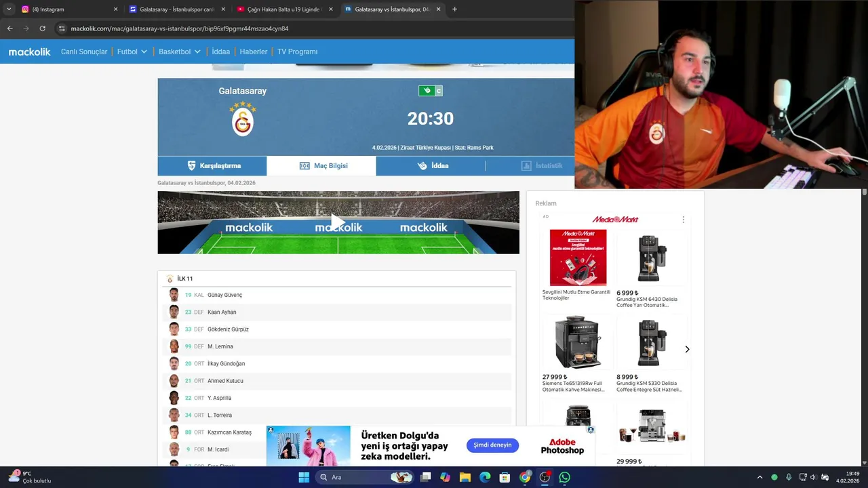This screenshot has width=868, height=488.
Task: Open WhatsApp from taskbar
Action: click(x=564, y=477)
